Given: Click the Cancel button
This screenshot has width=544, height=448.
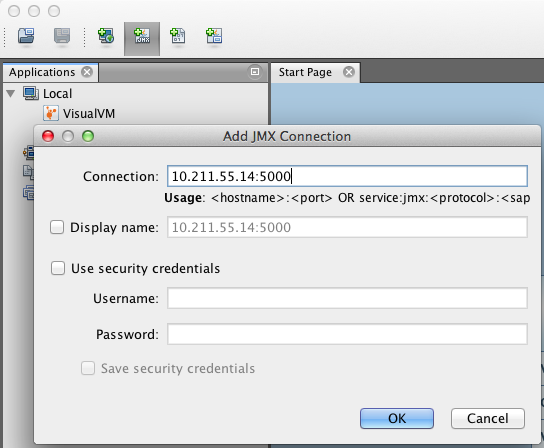Looking at the screenshot, I should (x=488, y=418).
